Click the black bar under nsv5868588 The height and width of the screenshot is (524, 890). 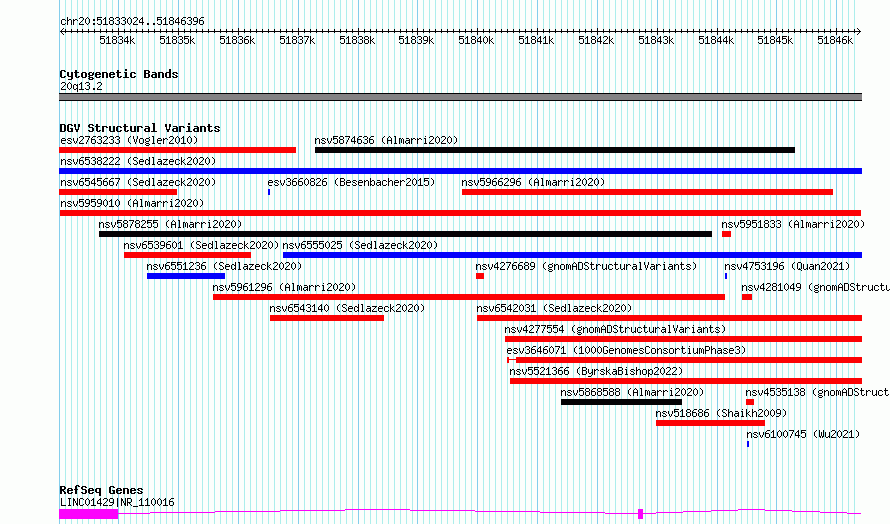tap(622, 402)
